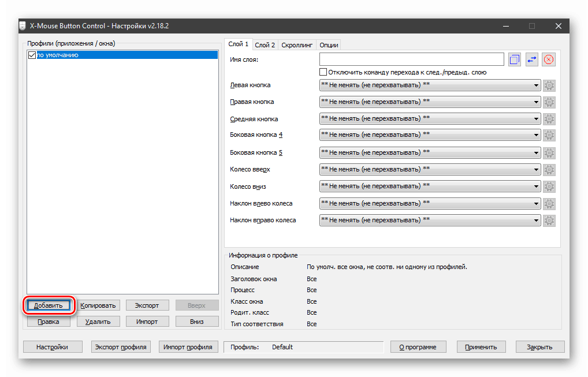Open Настройки button at bottom left

pyautogui.click(x=53, y=347)
